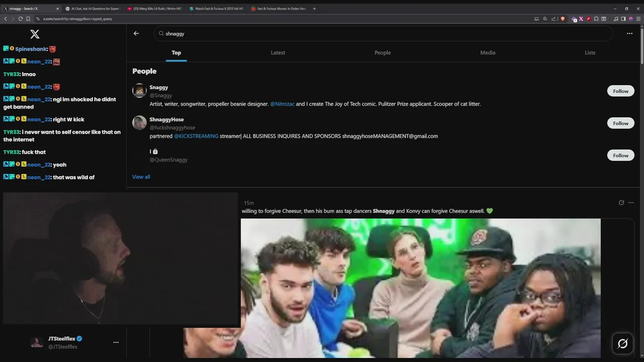Open a new browser tab
The height and width of the screenshot is (362, 644).
tap(314, 9)
